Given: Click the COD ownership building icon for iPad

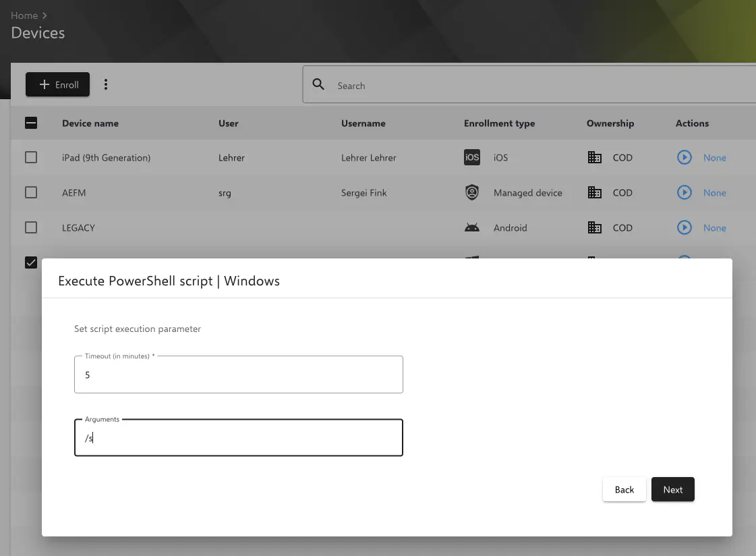Looking at the screenshot, I should (x=594, y=157).
